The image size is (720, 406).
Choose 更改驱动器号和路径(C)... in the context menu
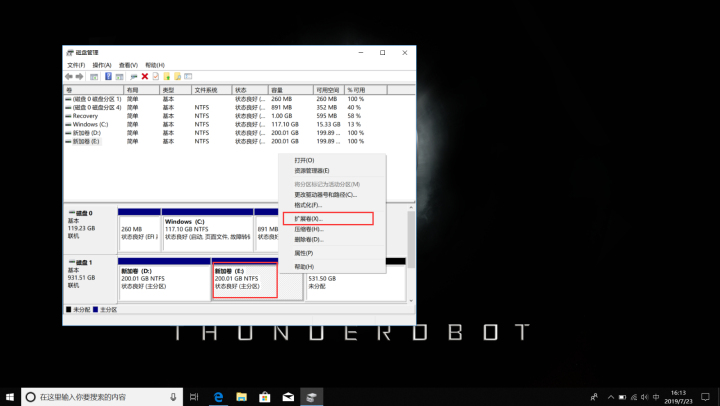(x=332, y=195)
